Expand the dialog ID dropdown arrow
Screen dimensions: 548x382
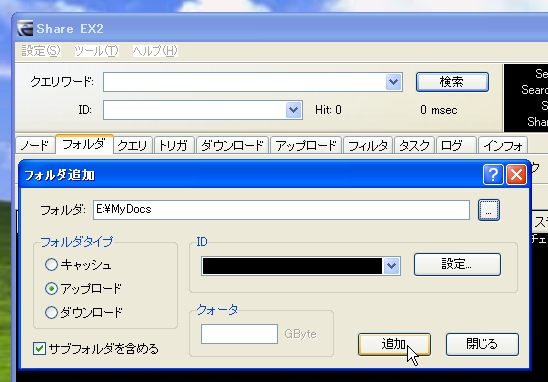[x=391, y=266]
